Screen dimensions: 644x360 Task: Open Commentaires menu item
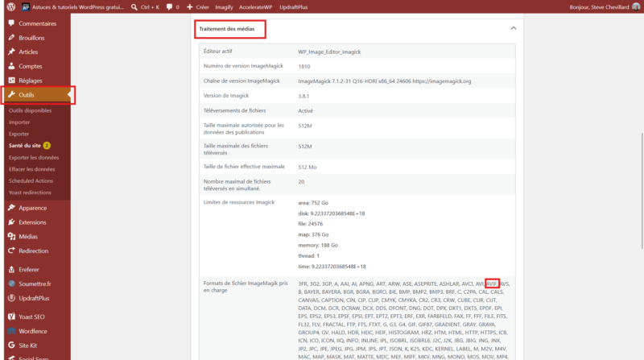click(37, 23)
